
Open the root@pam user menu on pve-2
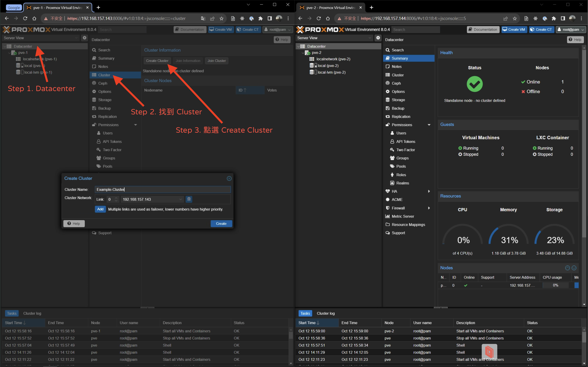point(571,30)
